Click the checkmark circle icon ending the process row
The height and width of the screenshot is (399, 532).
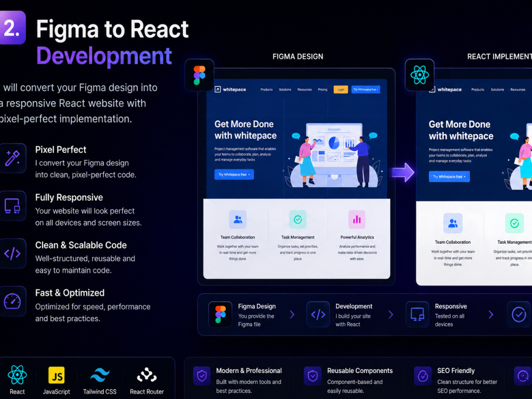[519, 314]
